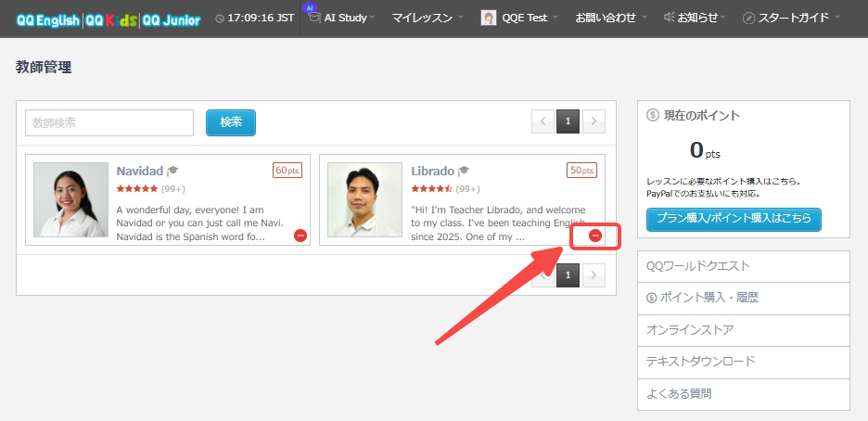This screenshot has width=868, height=421.
Task: Open the お問い合わせ menu
Action: tap(611, 19)
